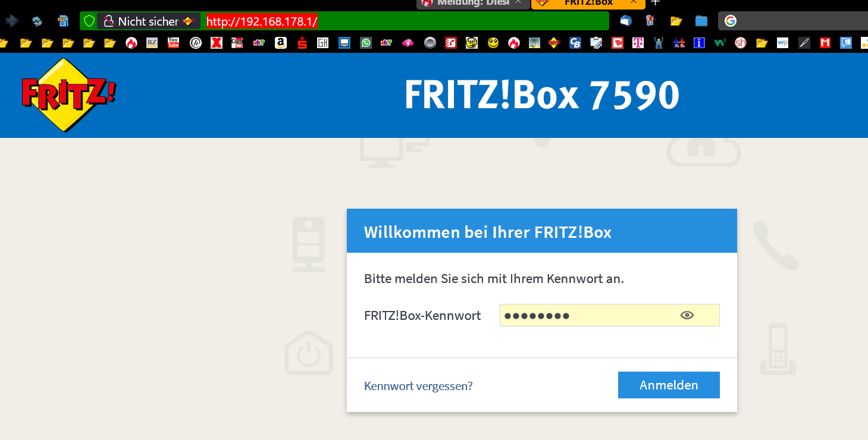Open the BZ bookmark
The image size is (868, 440).
[x=152, y=43]
